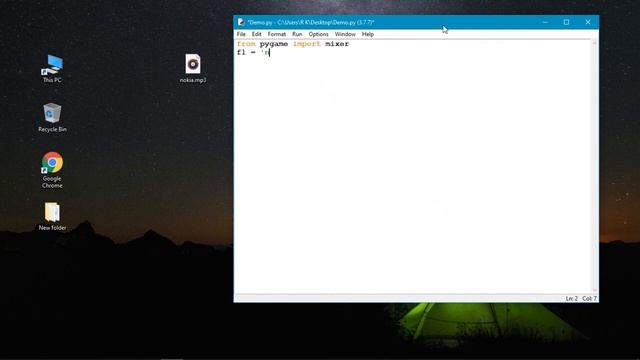Select the Google Chrome shortcut icon
640x360 pixels.
[x=52, y=170]
